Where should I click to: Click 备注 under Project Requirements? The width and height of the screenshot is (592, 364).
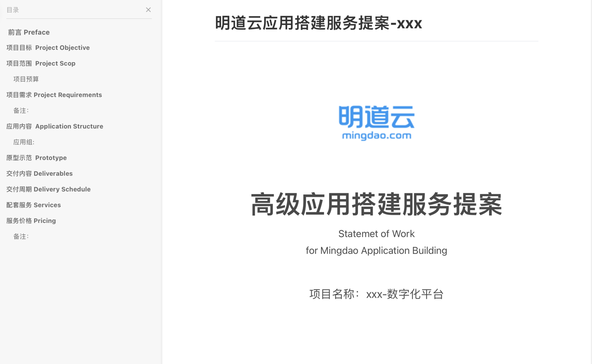point(21,111)
